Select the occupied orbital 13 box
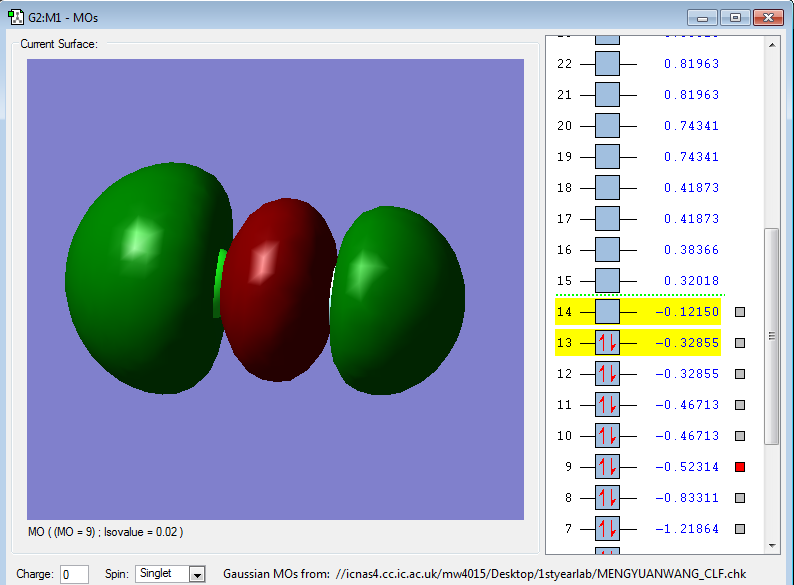 pyautogui.click(x=607, y=343)
